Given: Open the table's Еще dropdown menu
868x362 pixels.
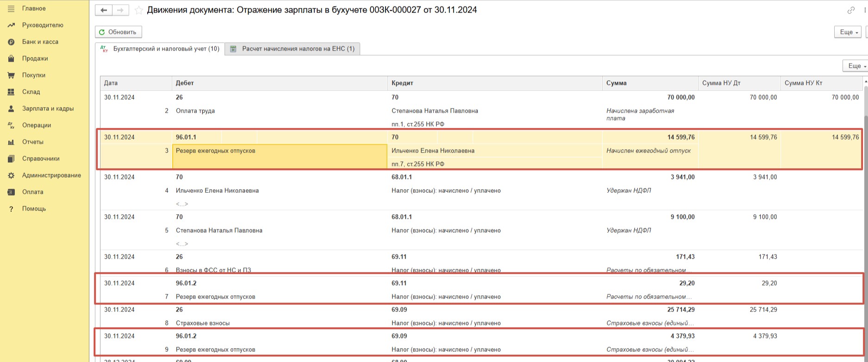Looking at the screenshot, I should coord(855,66).
